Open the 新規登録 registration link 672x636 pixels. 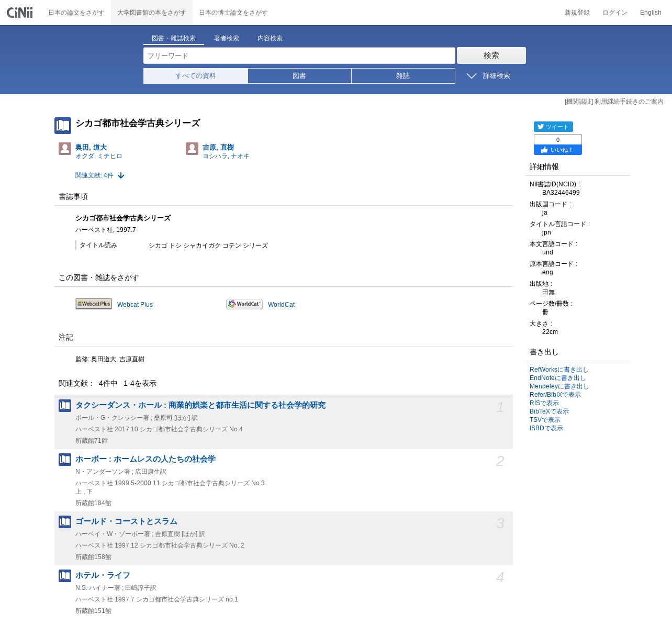point(577,13)
